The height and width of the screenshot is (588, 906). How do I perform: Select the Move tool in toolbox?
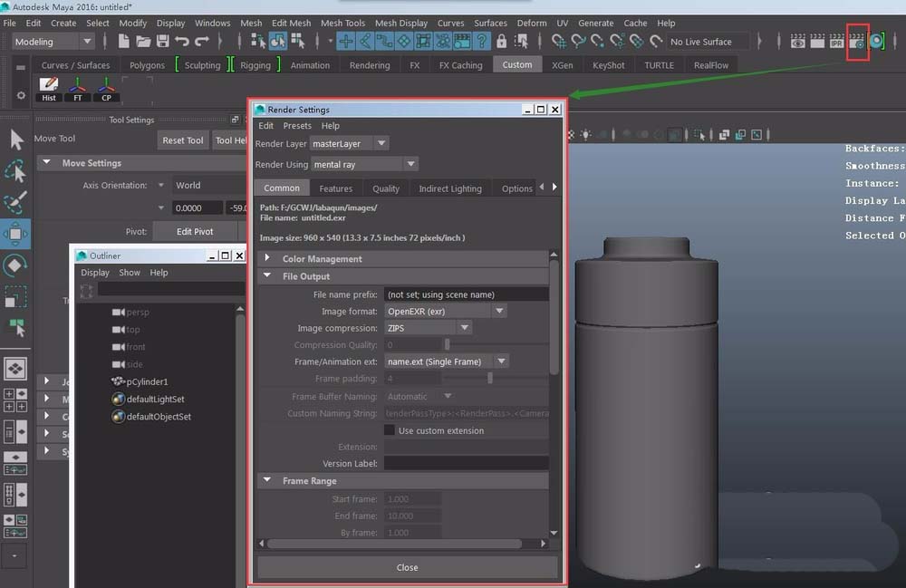(15, 234)
